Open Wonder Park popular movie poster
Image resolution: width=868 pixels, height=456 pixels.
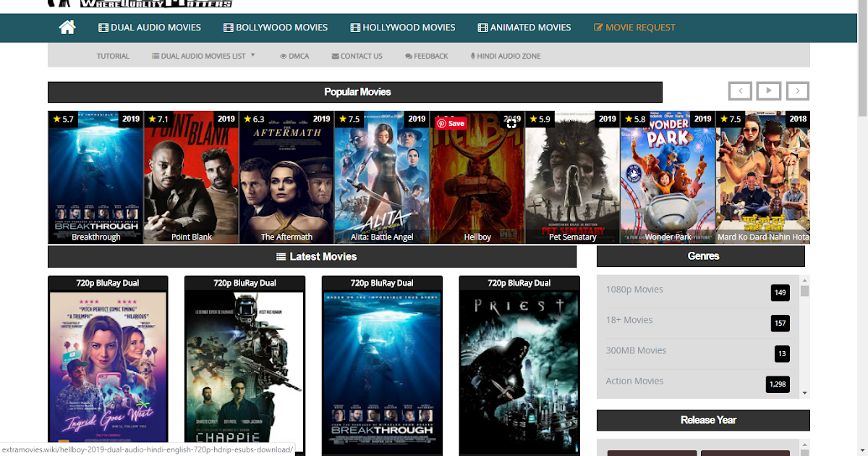click(668, 177)
